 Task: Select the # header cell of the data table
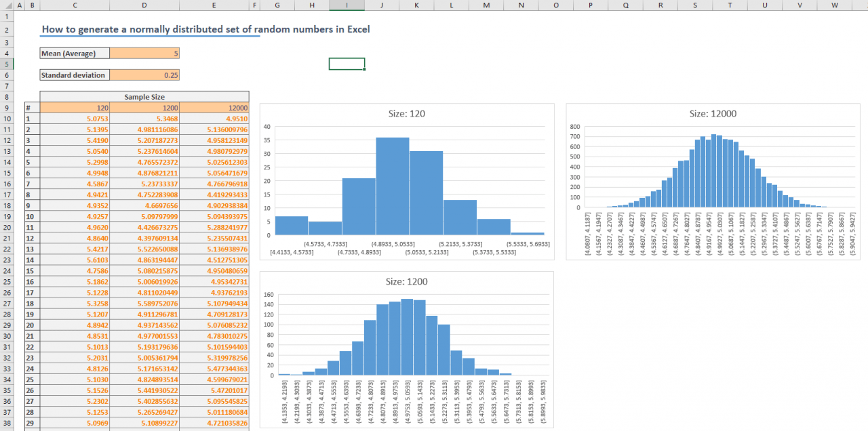coord(32,107)
